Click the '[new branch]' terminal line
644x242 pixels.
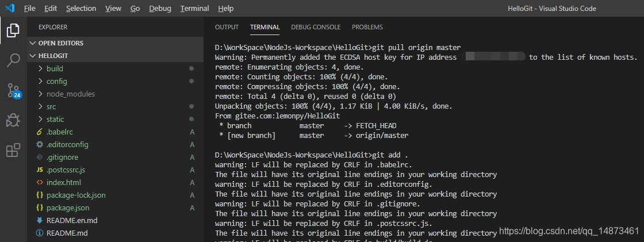pos(314,135)
